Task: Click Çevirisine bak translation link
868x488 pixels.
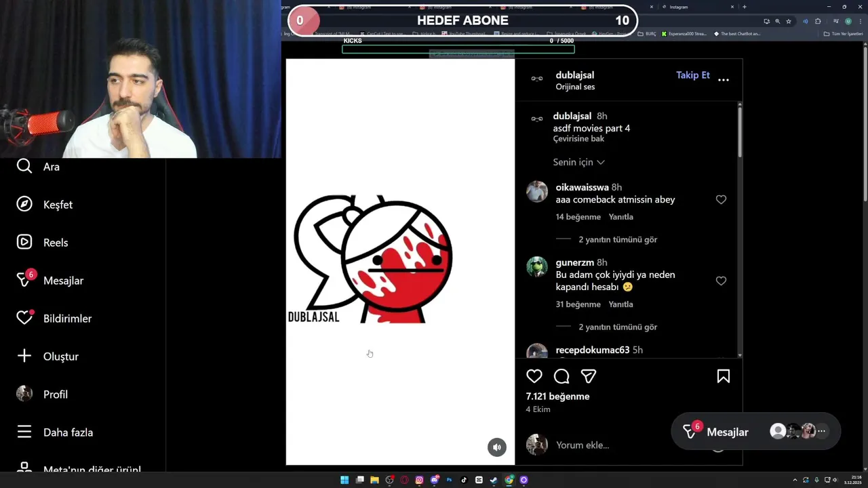Action: [578, 139]
